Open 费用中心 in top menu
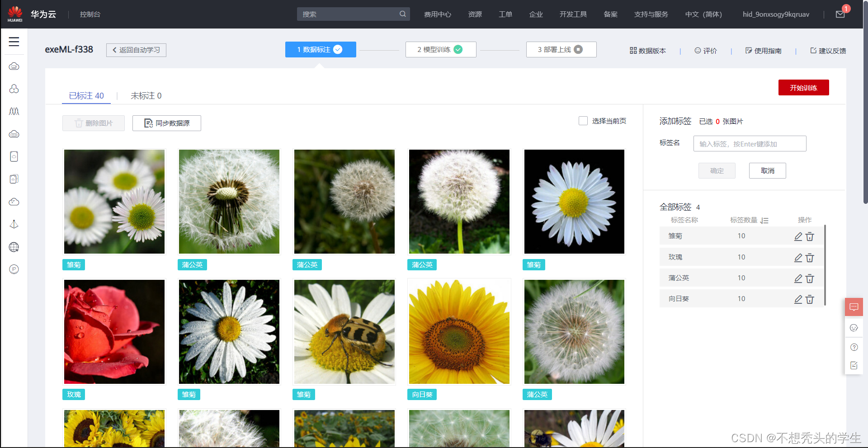Screen dimensions: 868x448 [438, 14]
